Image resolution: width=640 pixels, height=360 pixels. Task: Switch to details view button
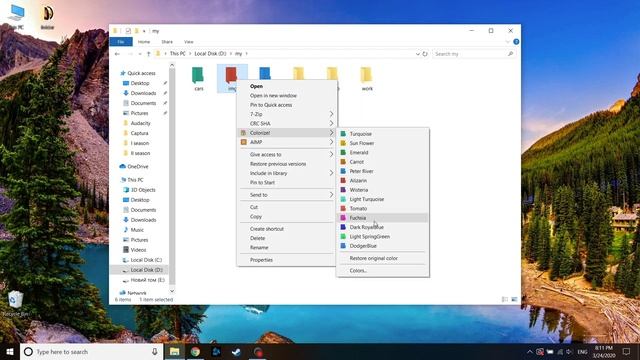505,300
